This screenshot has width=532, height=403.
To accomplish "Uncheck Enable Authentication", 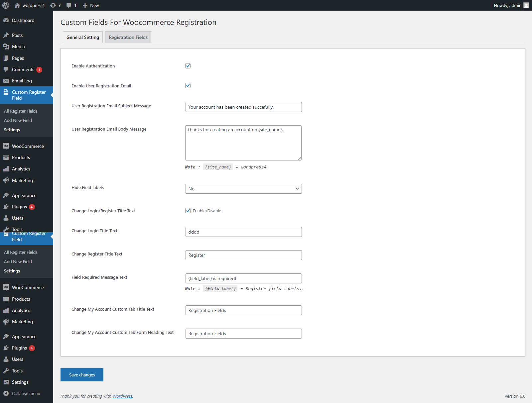I will point(188,65).
